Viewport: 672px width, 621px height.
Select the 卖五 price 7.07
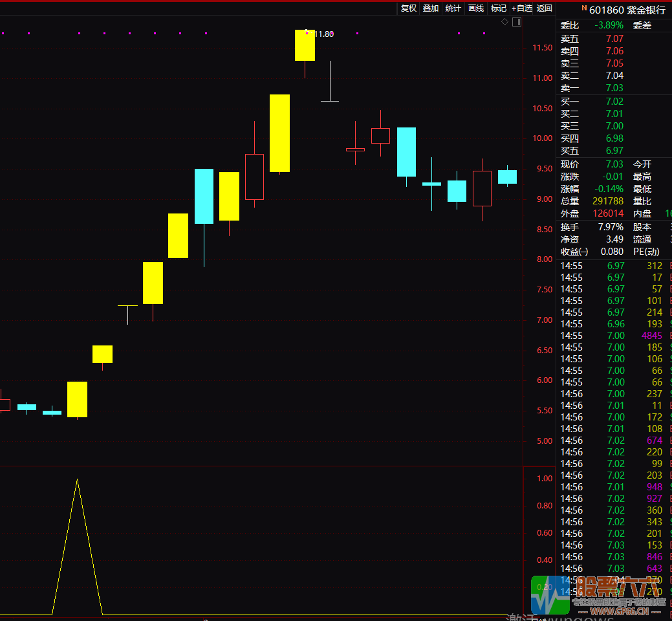614,39
